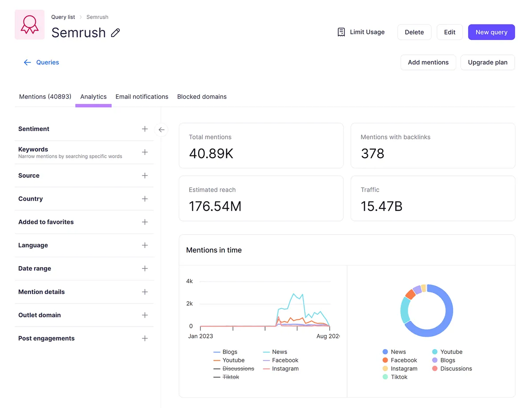
Task: Re-enable Discussions series in line chart legend
Action: pos(234,369)
